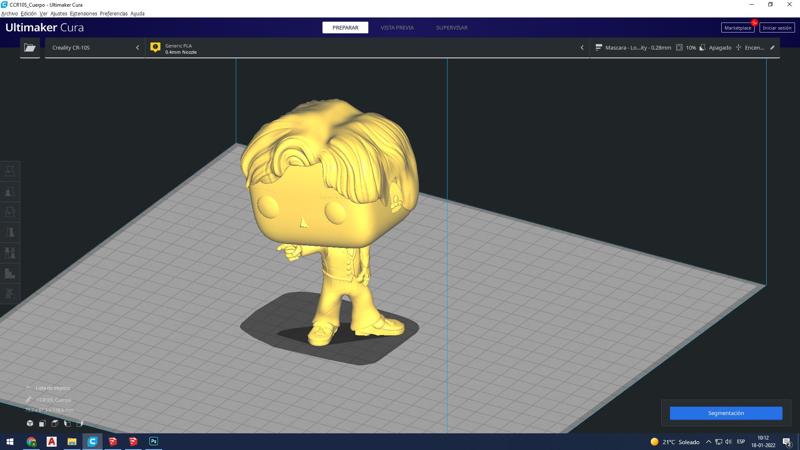
Task: Select the Scale tool in left toolbar
Action: (10, 192)
